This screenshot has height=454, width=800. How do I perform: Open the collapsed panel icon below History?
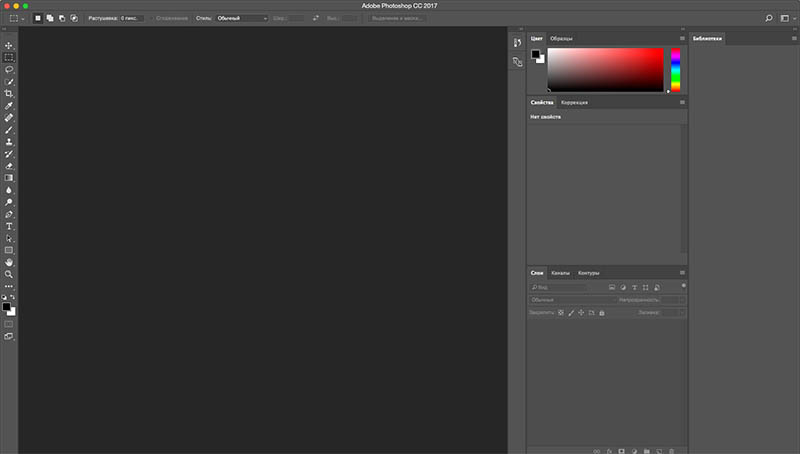[x=517, y=62]
